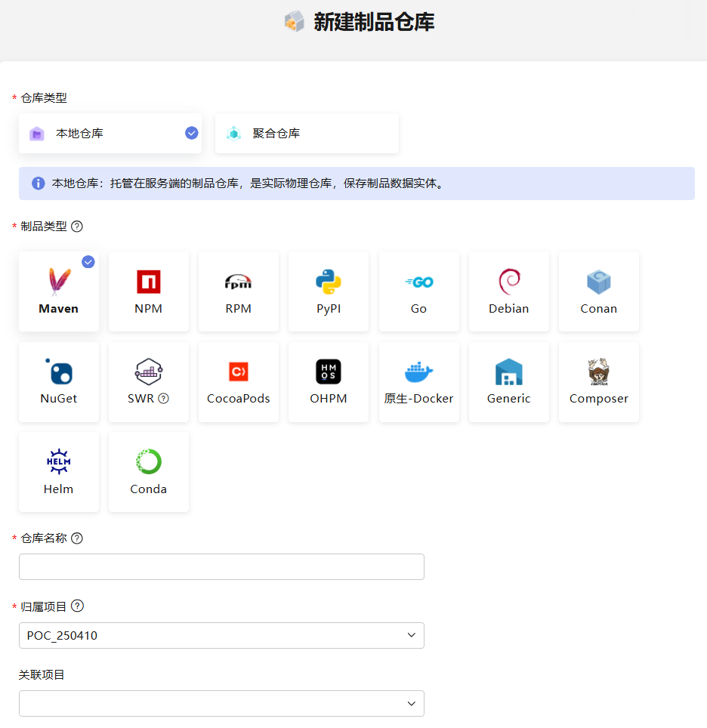Select the NuGet artifact icon
Image resolution: width=707 pixels, height=728 pixels.
tap(59, 372)
